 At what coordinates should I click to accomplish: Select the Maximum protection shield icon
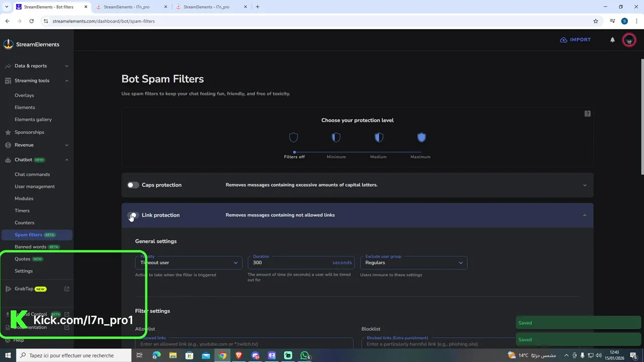tap(422, 137)
